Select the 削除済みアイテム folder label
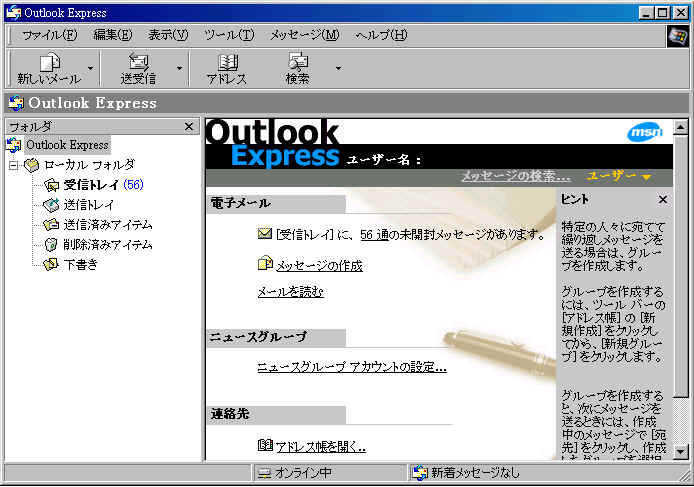This screenshot has height=487, width=694. click(x=108, y=244)
